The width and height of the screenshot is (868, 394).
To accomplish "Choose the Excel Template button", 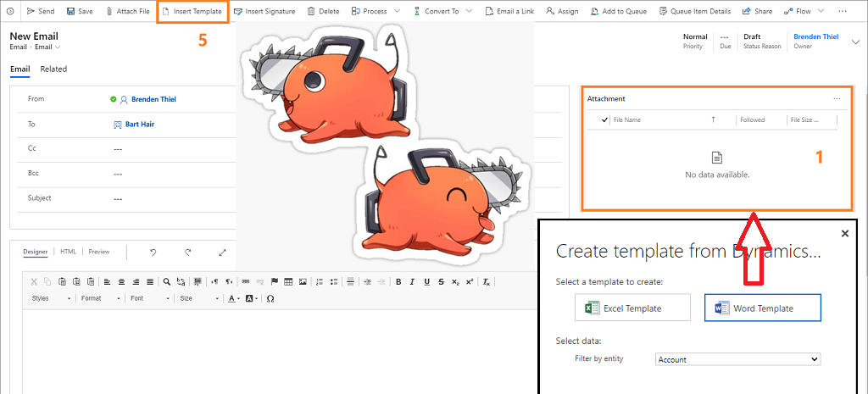I will coord(632,308).
